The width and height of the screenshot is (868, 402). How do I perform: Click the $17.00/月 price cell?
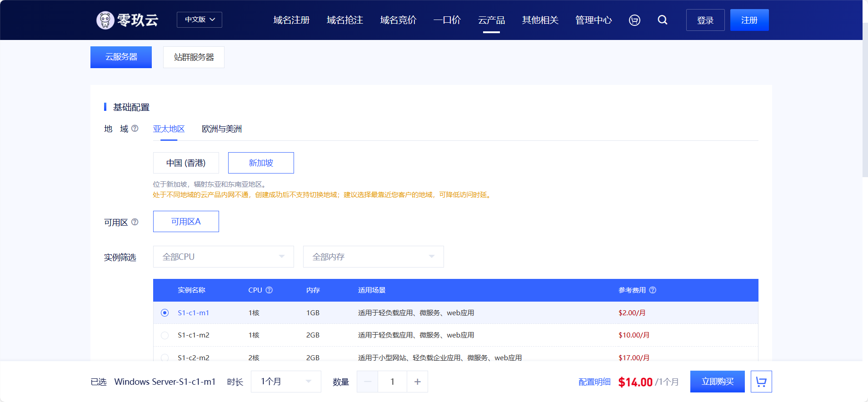[634, 357]
